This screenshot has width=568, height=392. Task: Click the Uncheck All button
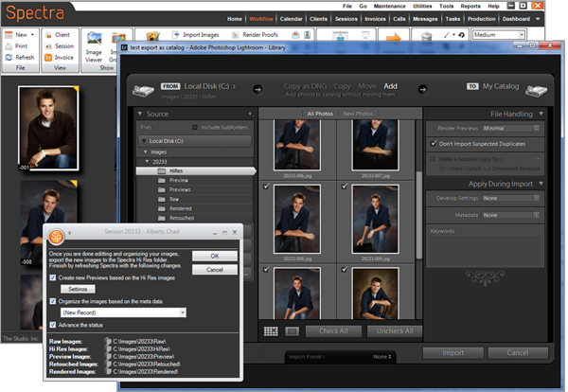[x=395, y=331]
